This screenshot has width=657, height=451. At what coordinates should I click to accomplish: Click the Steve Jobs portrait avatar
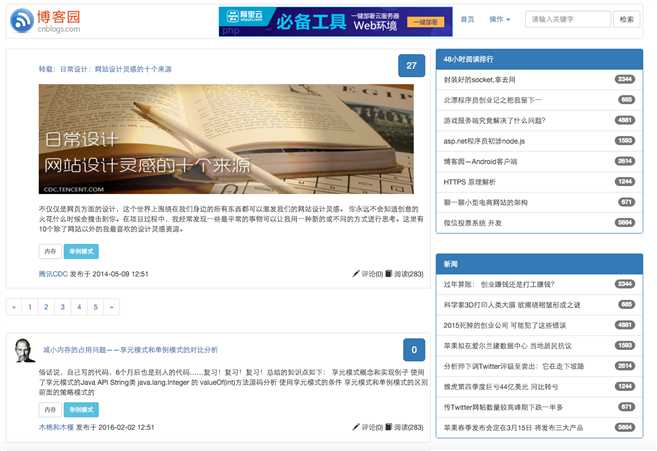point(24,350)
